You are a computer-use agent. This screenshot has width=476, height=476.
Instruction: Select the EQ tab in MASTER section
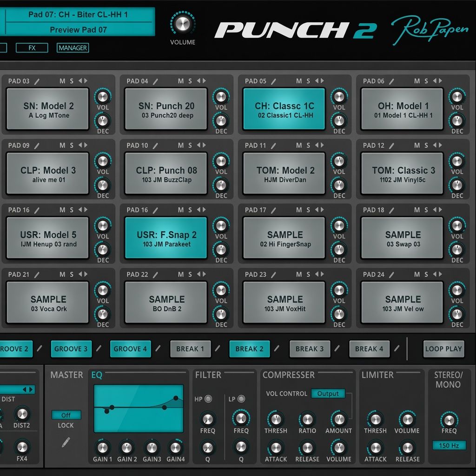(97, 375)
